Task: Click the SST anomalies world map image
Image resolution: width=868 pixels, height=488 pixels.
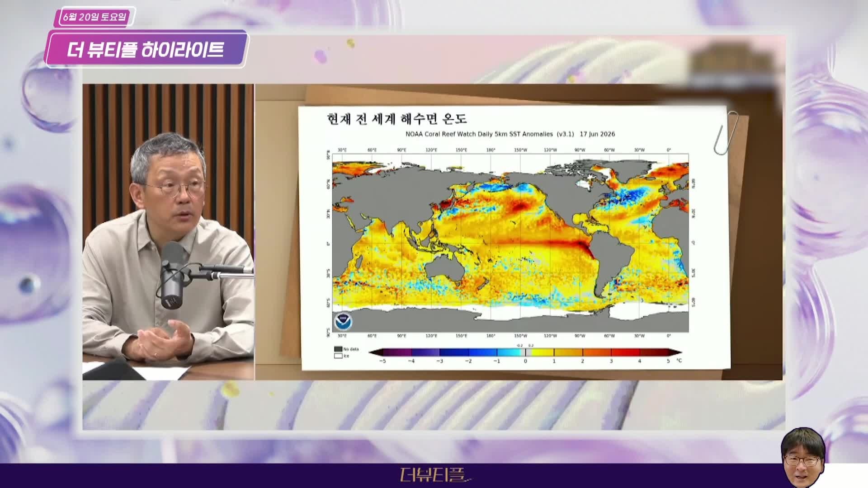Action: (x=510, y=243)
